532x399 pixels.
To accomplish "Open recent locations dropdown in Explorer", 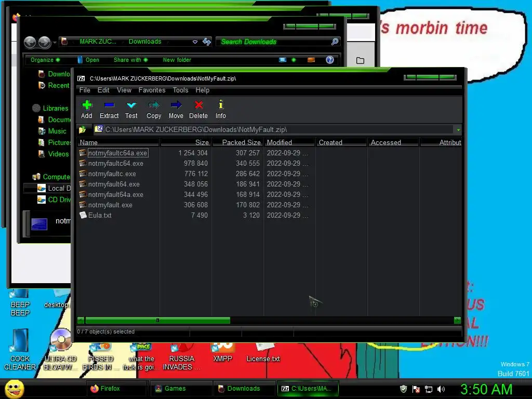I will tap(55, 43).
